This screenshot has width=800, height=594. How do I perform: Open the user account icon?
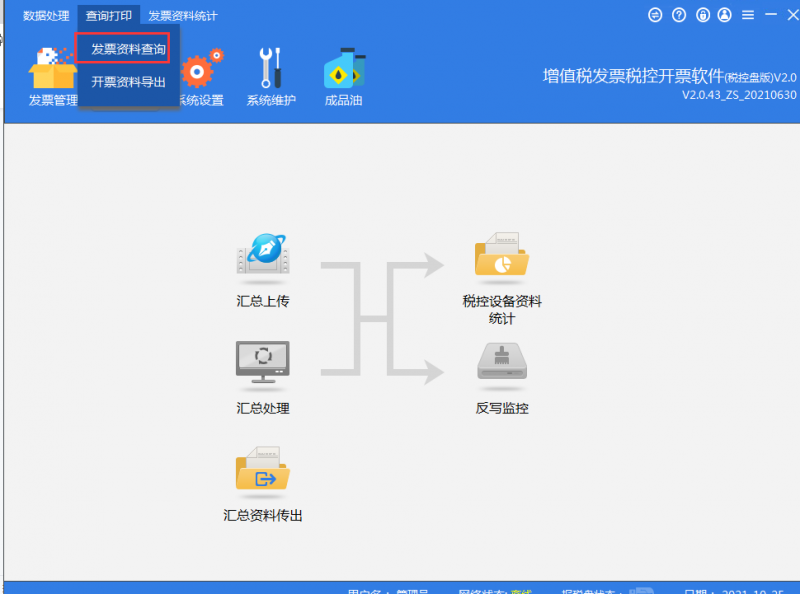click(x=724, y=15)
